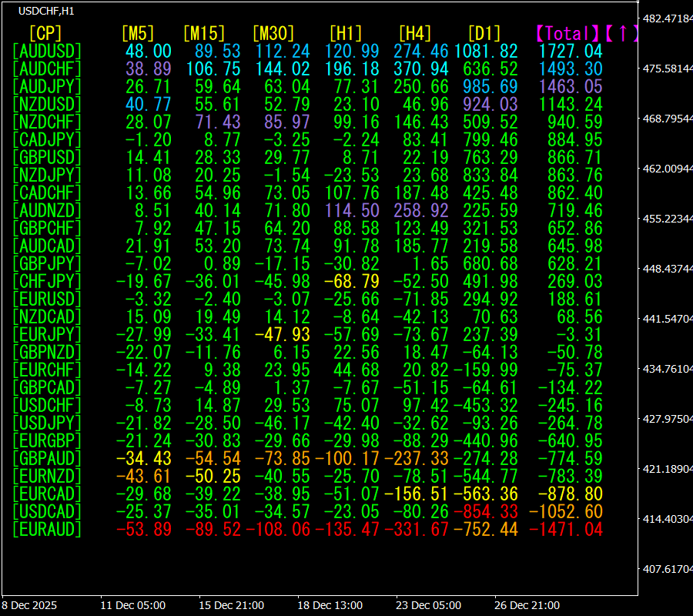Screen dimensions: 693x616
Task: Click EURJPY M30 value -47.93
Action: click(x=283, y=334)
